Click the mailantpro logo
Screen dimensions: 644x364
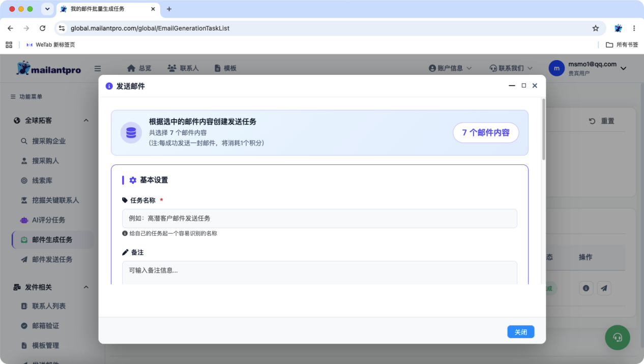[x=48, y=69]
